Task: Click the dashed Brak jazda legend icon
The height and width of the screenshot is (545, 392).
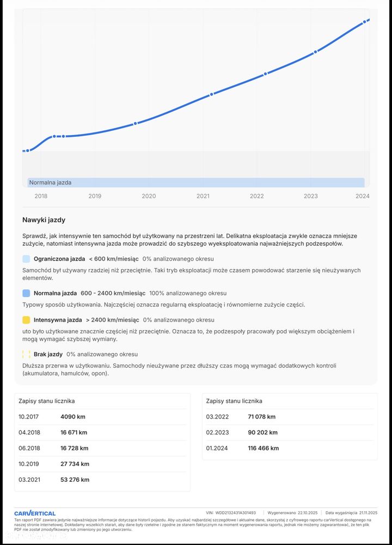Action: click(26, 354)
